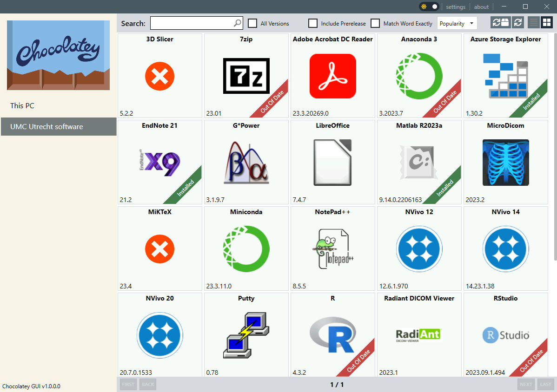This screenshot has height=392, width=557.
Task: Jump to the LAST page
Action: click(x=546, y=384)
